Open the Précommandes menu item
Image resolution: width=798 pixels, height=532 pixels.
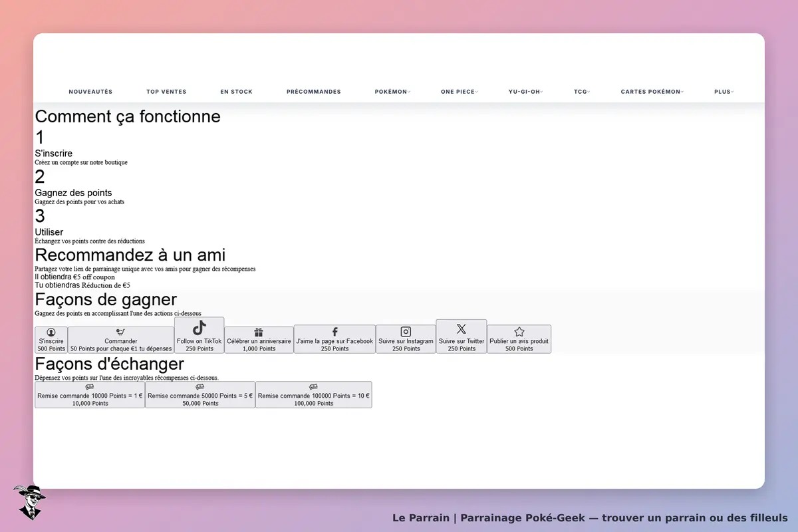pos(313,92)
